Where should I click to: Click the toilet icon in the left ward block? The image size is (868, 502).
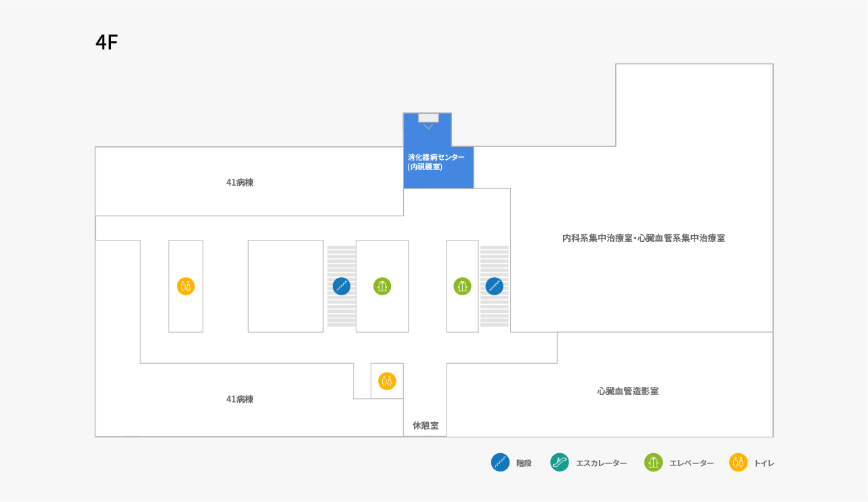pyautogui.click(x=186, y=286)
